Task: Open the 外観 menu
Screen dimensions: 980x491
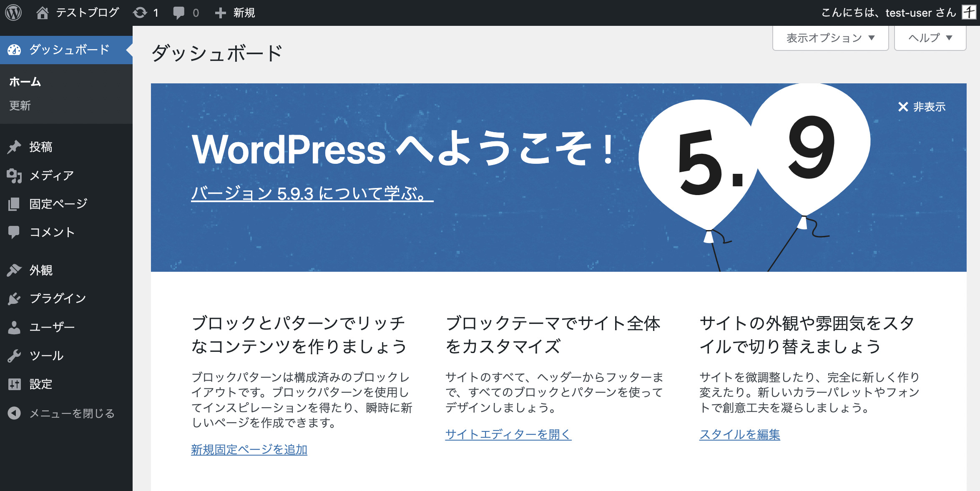Action: pos(66,270)
